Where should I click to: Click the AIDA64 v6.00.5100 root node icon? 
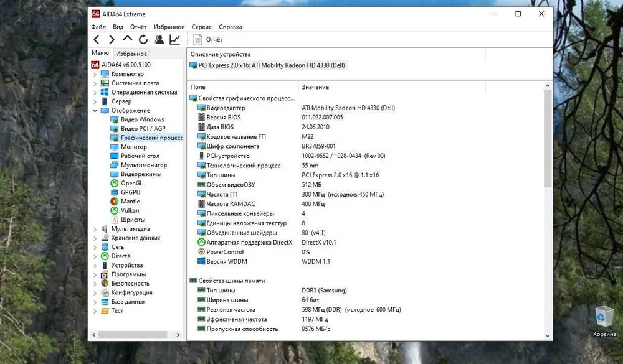click(x=95, y=65)
